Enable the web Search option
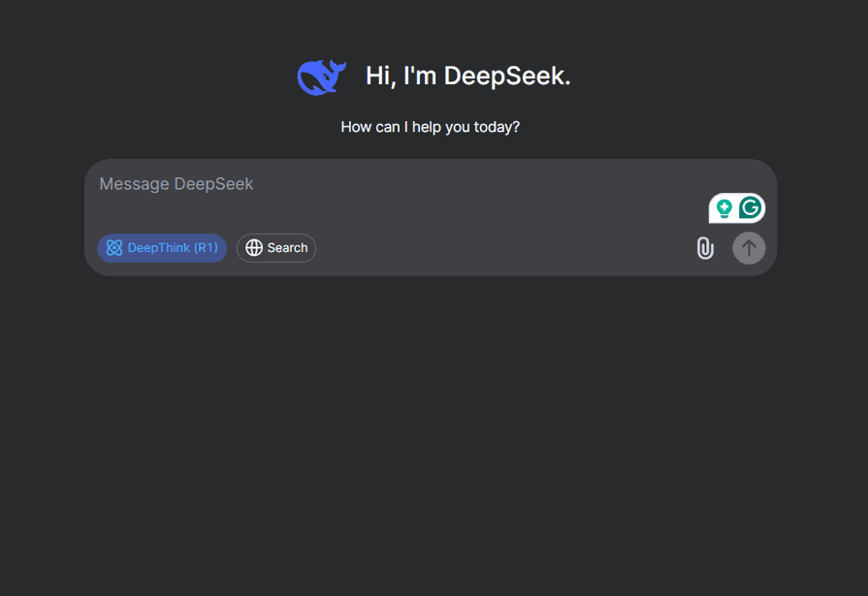The image size is (868, 596). [276, 248]
